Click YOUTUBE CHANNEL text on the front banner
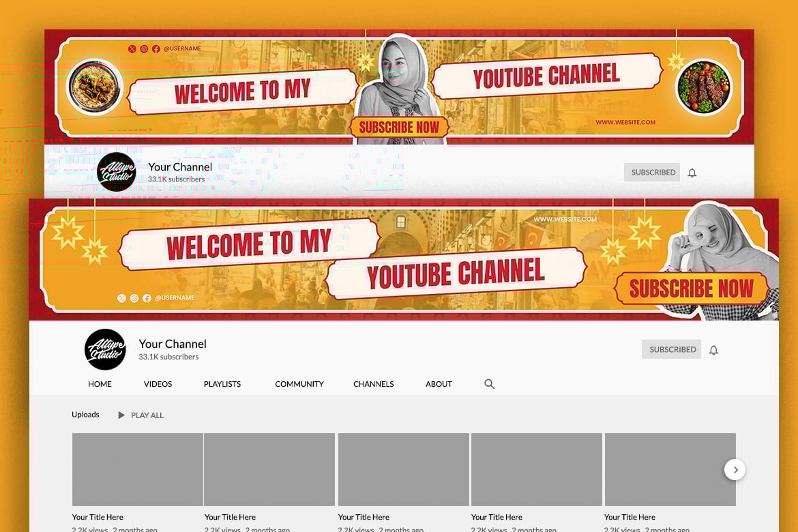Image resolution: width=798 pixels, height=532 pixels. click(x=456, y=273)
